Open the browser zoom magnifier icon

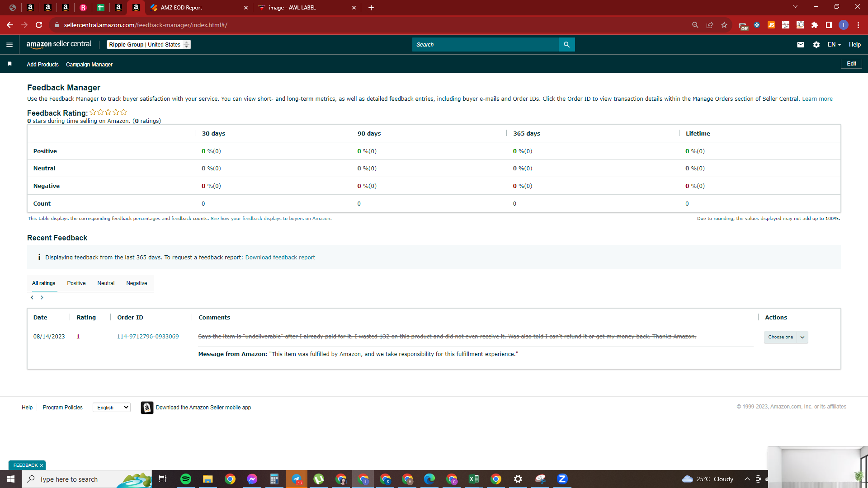point(695,25)
